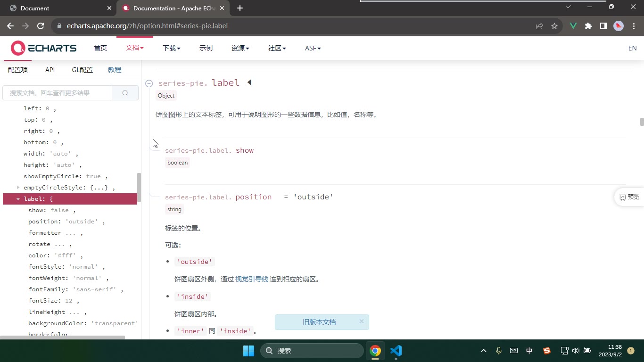Click the search magnifier button in docs sidebar
The width and height of the screenshot is (644, 362).
125,93
